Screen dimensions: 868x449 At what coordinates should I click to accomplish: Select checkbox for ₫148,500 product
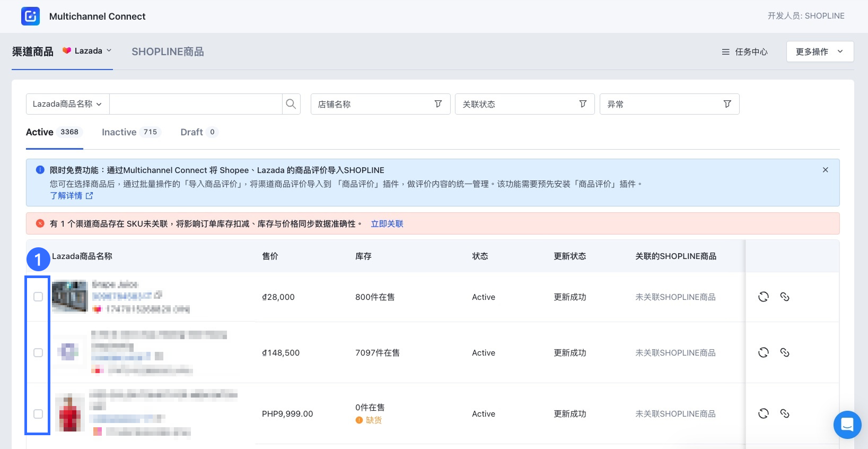coord(38,352)
